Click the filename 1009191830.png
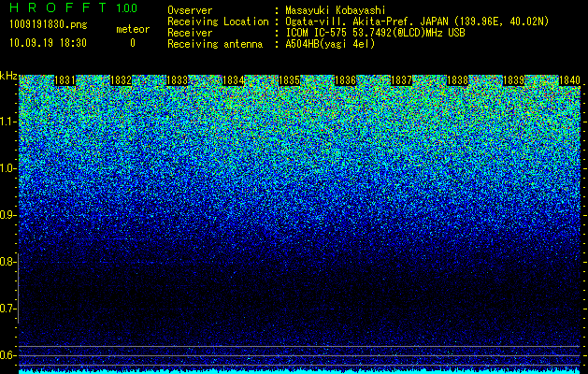The width and height of the screenshot is (588, 374). pos(49,24)
